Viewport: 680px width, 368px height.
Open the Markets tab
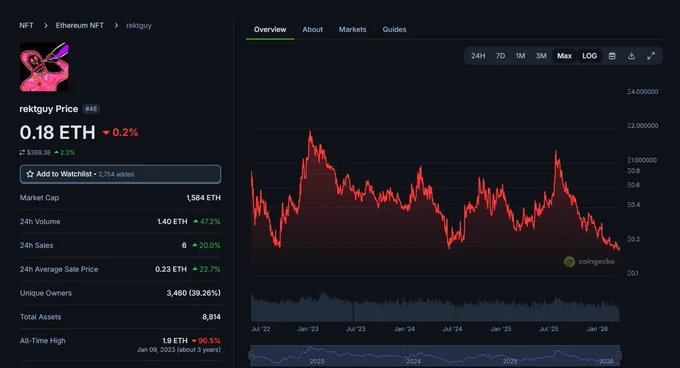pos(352,29)
